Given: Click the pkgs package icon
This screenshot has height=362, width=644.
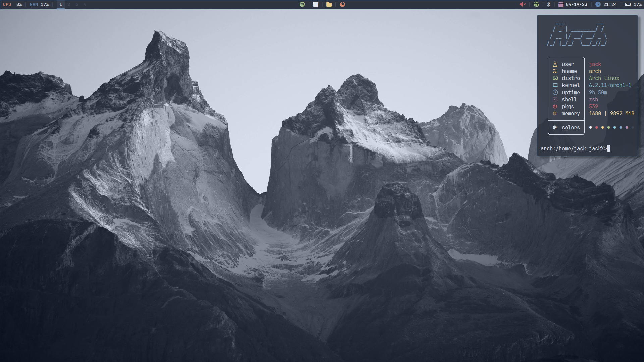Looking at the screenshot, I should pos(555,106).
